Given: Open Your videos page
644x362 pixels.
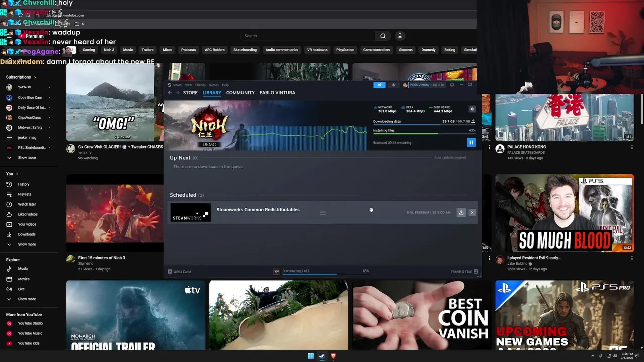Looking at the screenshot, I should point(27,224).
